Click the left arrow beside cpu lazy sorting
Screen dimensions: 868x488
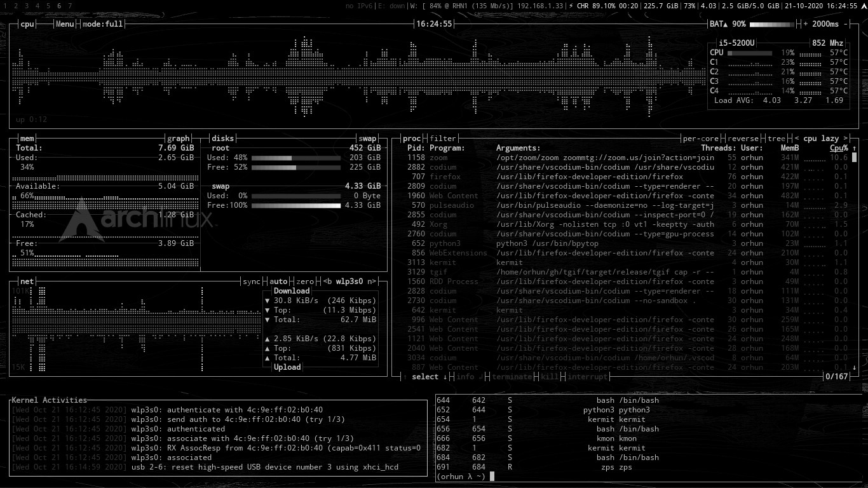coord(797,139)
